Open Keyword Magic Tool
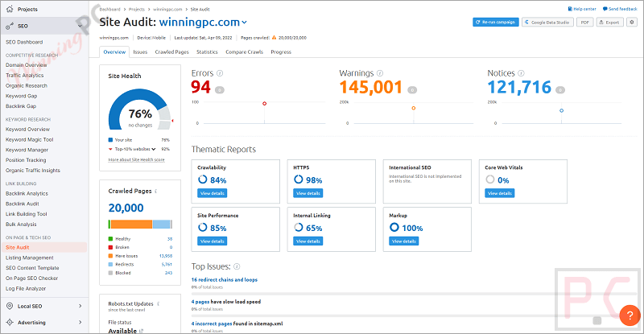The width and height of the screenshot is (644, 334). click(x=30, y=140)
